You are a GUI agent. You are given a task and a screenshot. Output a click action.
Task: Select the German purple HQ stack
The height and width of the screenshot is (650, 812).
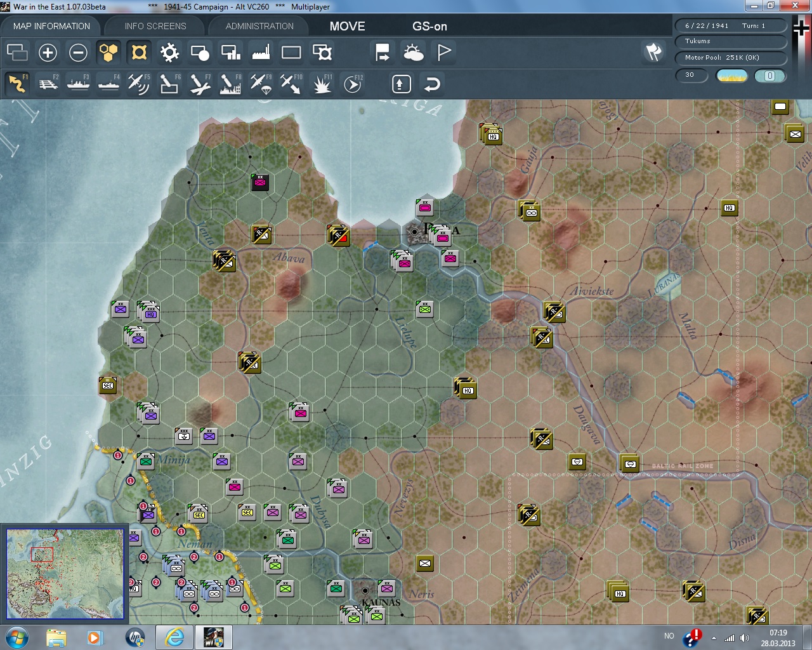click(149, 312)
